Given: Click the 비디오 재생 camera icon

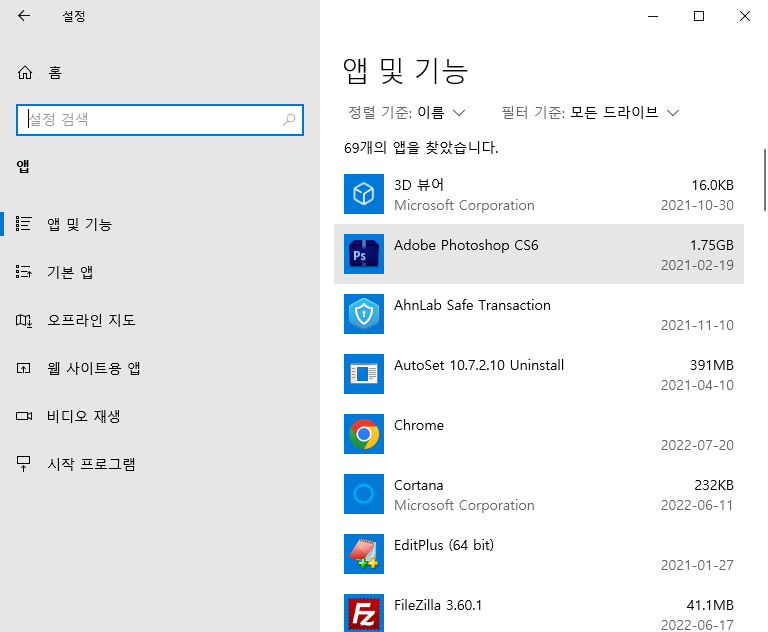Looking at the screenshot, I should click(24, 416).
